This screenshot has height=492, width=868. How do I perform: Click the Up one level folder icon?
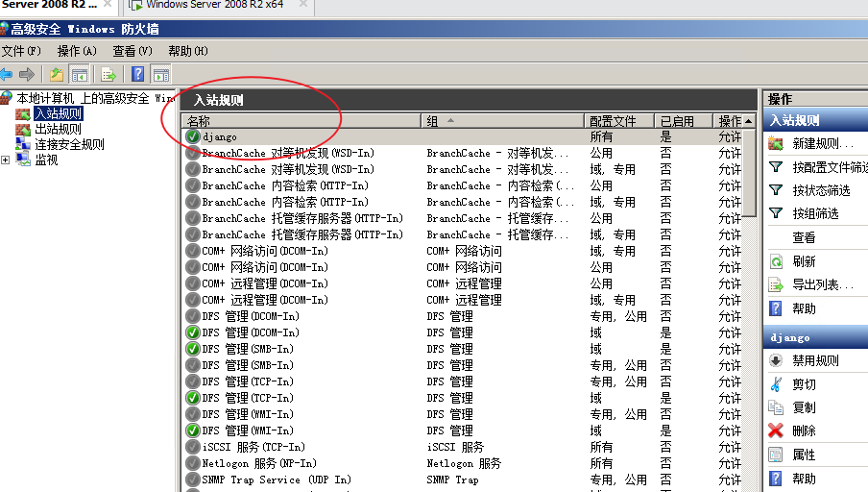coord(57,74)
